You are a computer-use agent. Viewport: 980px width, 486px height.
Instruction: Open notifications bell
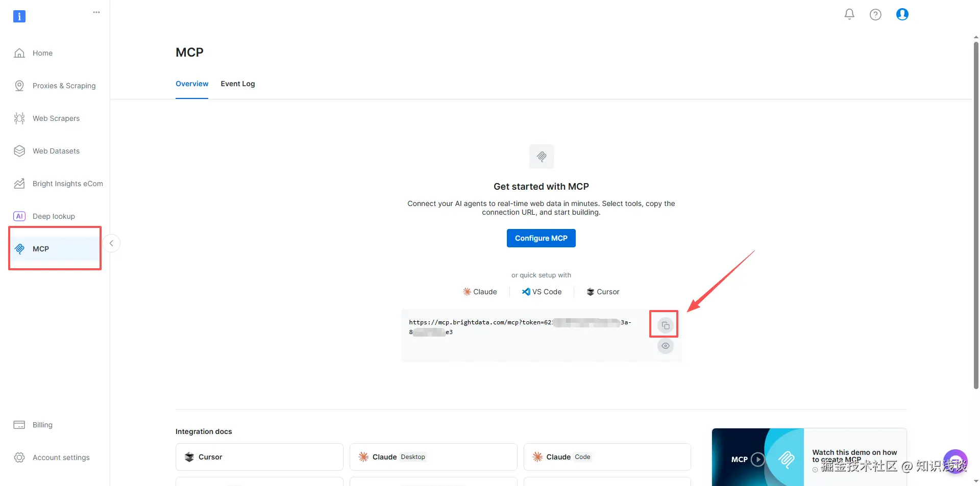(849, 14)
